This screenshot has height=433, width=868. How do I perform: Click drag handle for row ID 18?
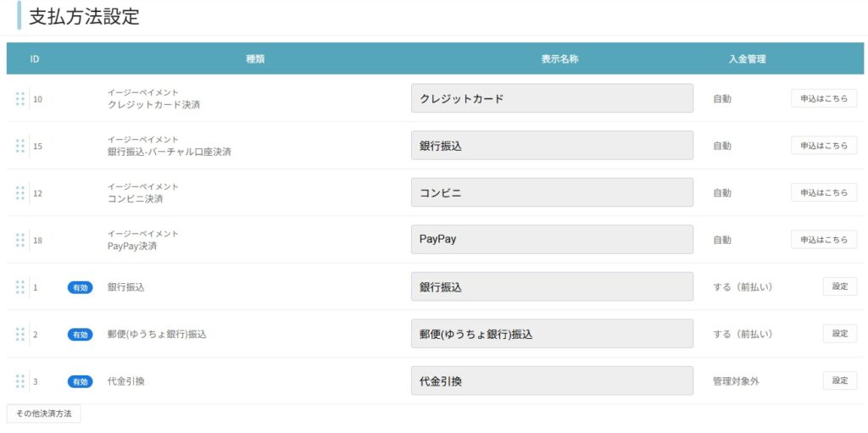point(19,240)
